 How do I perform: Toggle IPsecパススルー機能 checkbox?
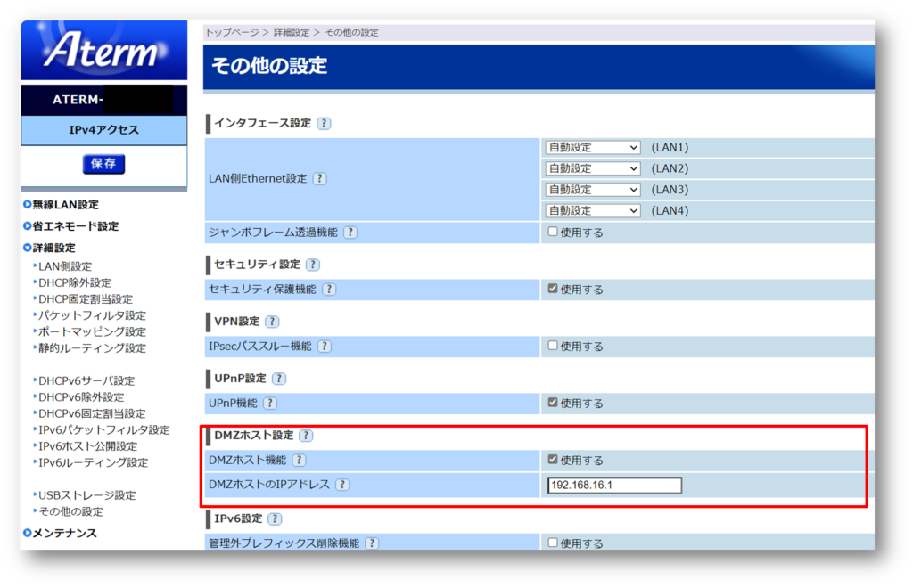(553, 346)
